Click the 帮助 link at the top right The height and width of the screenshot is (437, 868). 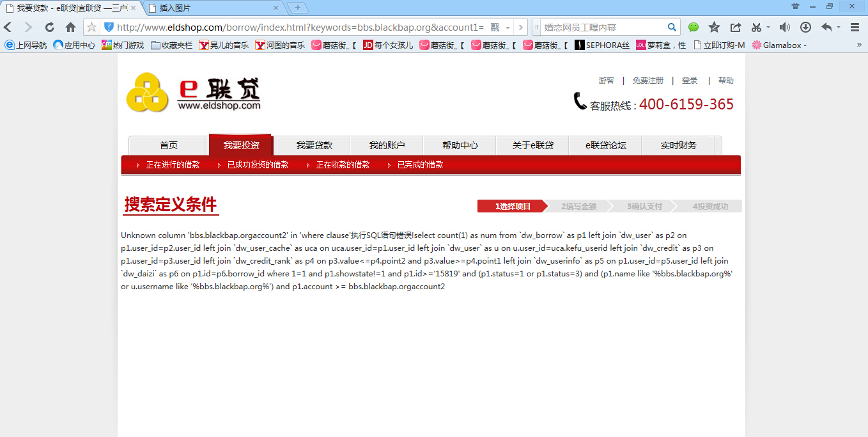(725, 81)
